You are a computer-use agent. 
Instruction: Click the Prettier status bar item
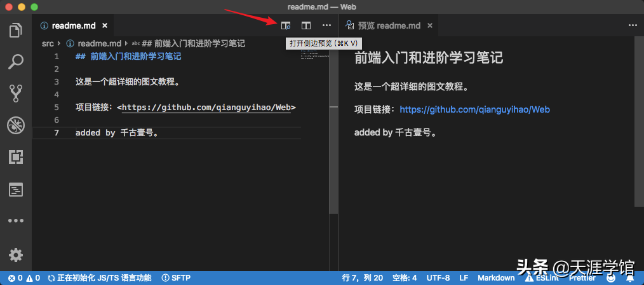[582, 278]
